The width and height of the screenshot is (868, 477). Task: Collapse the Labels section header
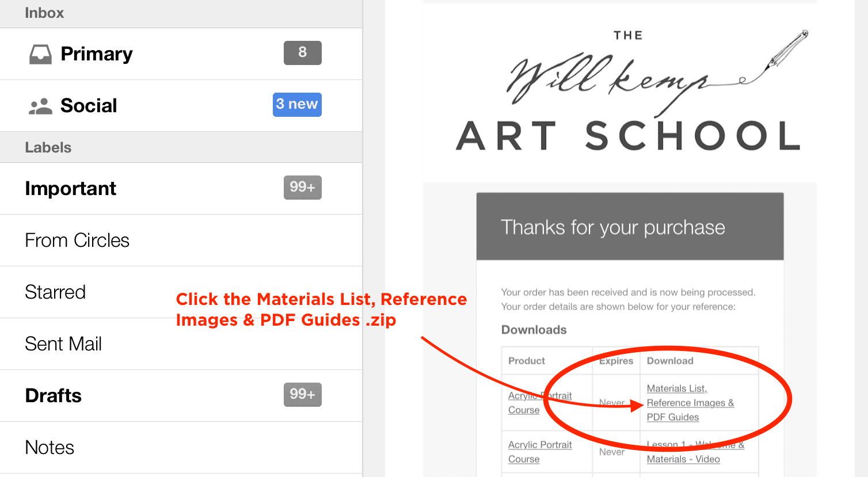(x=48, y=147)
